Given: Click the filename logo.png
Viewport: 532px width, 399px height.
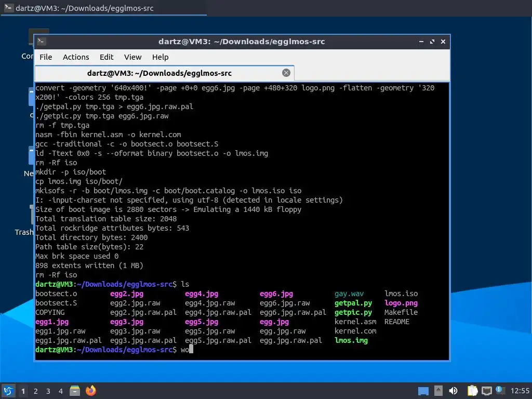Looking at the screenshot, I should click(401, 303).
